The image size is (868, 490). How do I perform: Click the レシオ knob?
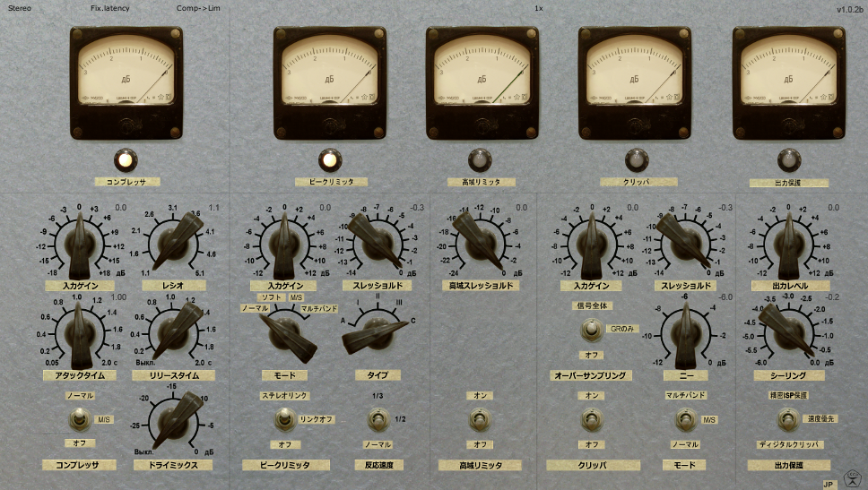[x=173, y=244]
